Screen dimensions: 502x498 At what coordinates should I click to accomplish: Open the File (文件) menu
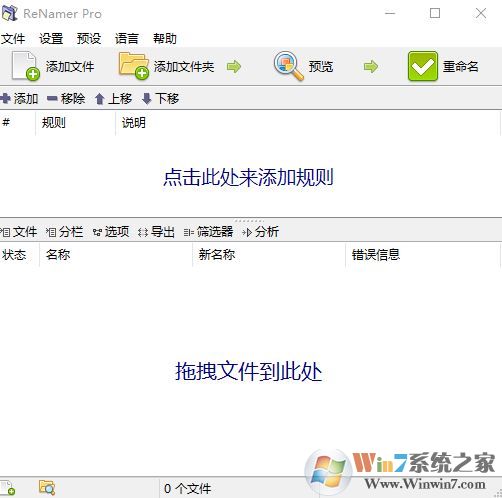[13, 39]
